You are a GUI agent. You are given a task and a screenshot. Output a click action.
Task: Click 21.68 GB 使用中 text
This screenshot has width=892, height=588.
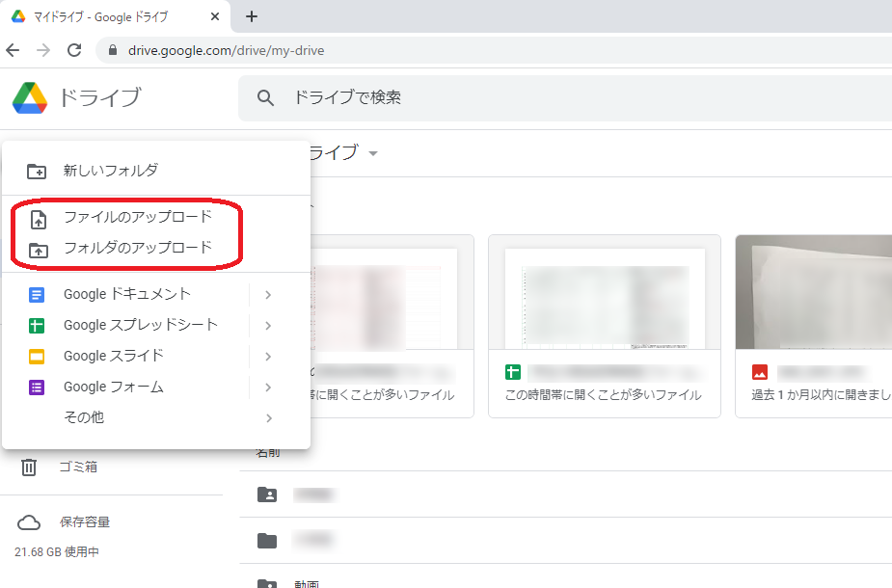click(x=57, y=551)
